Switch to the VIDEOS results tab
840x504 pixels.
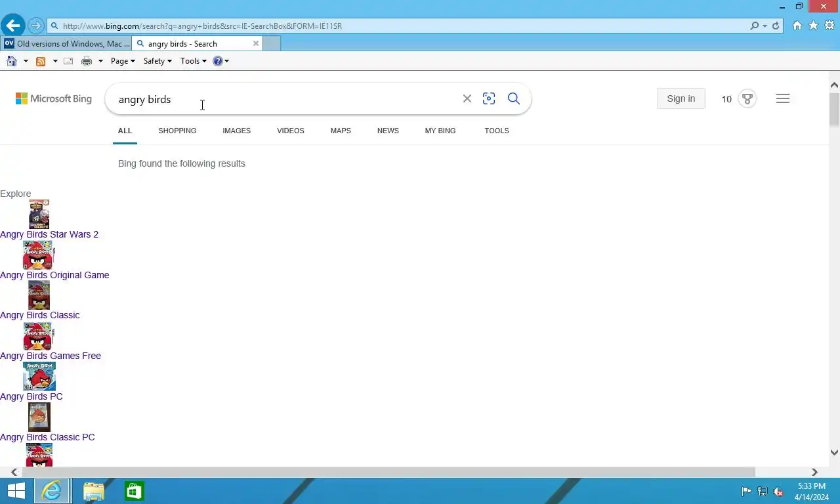point(290,131)
